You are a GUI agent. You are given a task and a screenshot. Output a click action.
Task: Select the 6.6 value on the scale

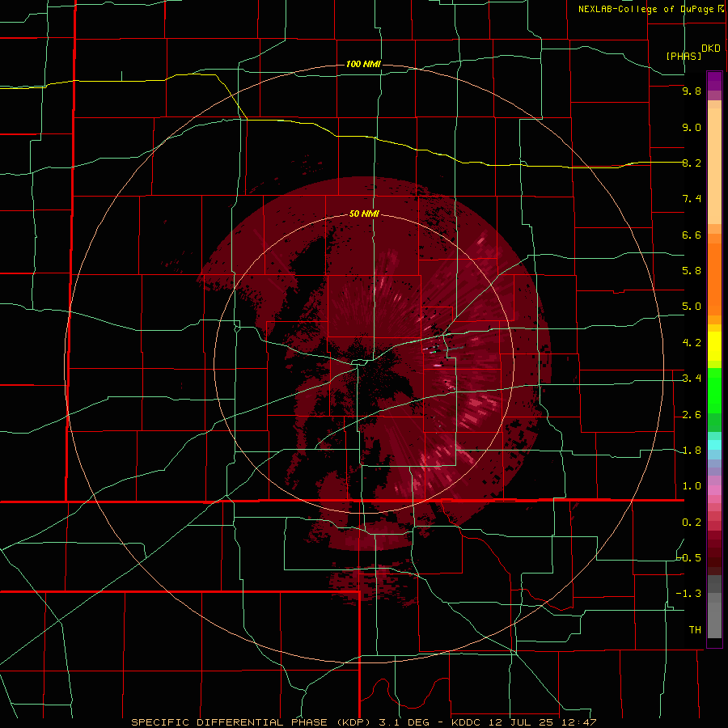[x=692, y=235]
